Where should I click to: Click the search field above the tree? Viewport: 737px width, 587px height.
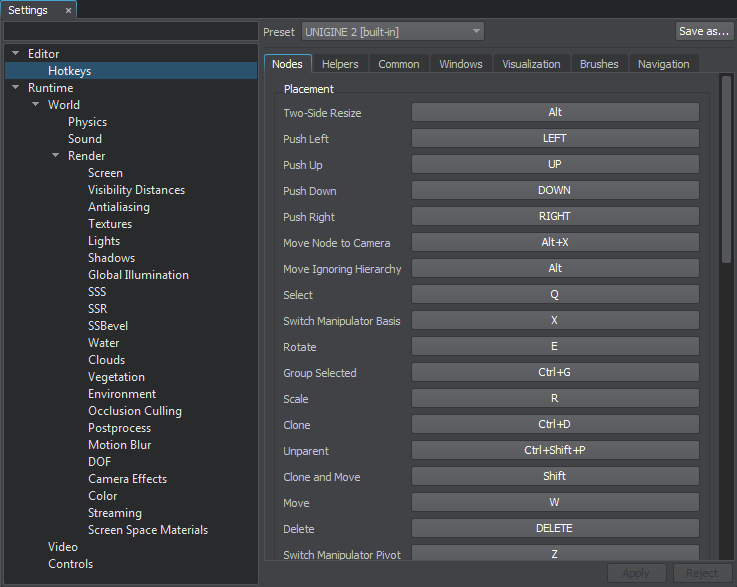tap(130, 32)
